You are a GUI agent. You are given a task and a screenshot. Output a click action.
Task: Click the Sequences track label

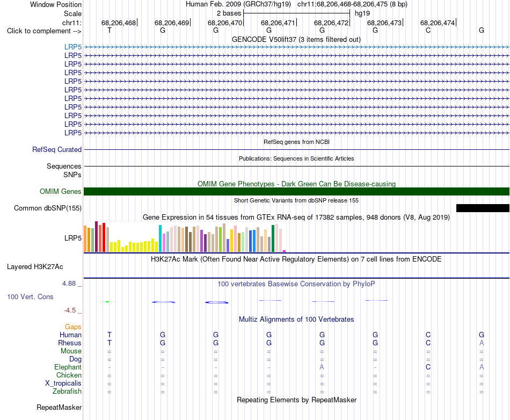pyautogui.click(x=64, y=166)
